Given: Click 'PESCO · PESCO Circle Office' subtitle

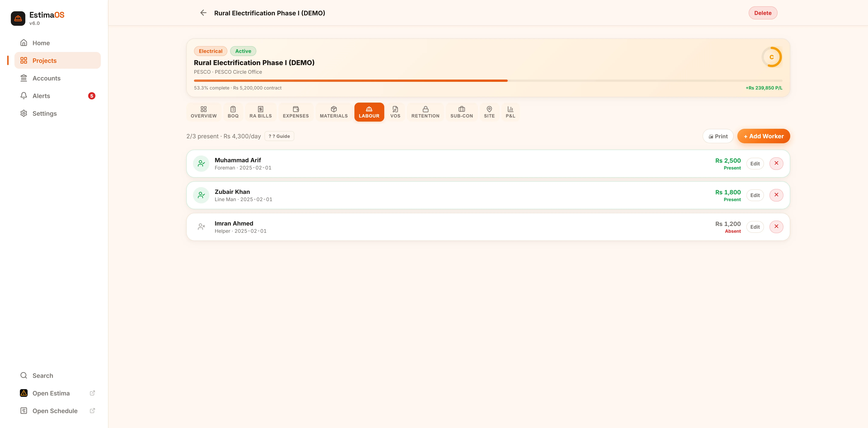Looking at the screenshot, I should 228,72.
